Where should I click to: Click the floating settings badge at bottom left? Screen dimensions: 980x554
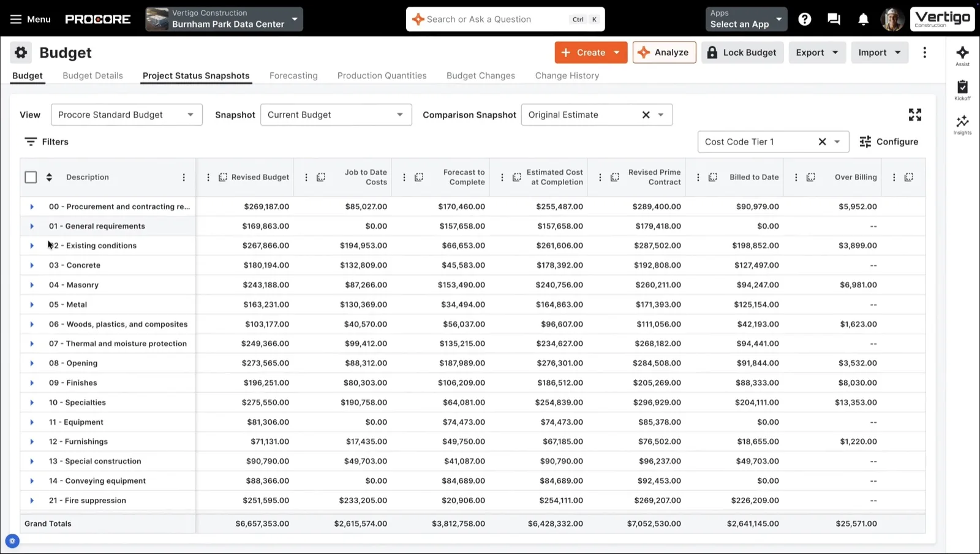tap(12, 541)
